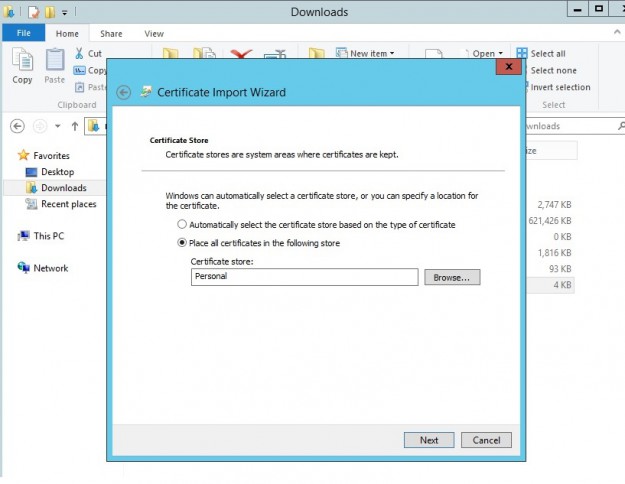Click the Select all icon
Image resolution: width=625 pixels, height=484 pixels.
point(522,53)
